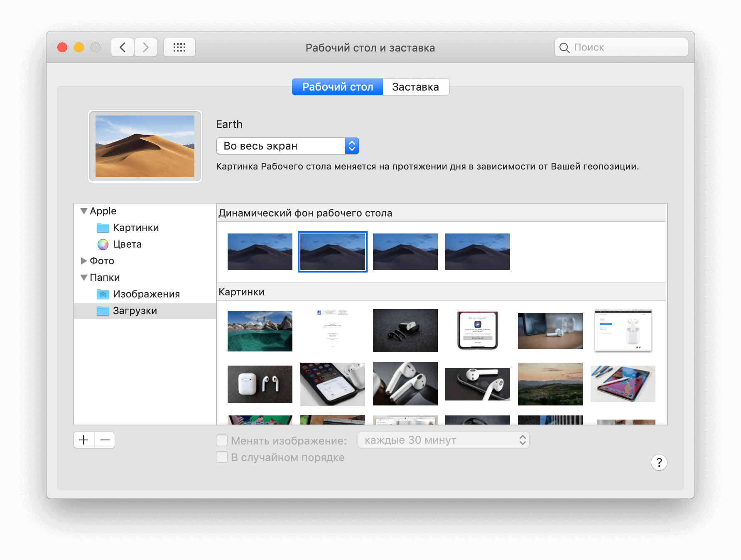Show all preferences grid icon
This screenshot has width=741, height=560.
point(179,47)
